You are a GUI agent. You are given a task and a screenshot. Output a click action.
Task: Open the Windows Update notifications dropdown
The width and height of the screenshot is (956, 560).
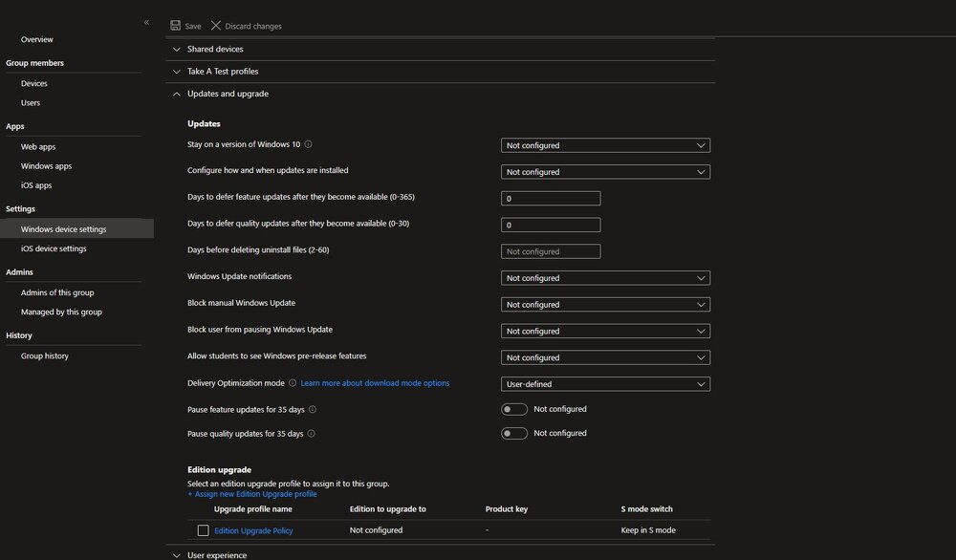[x=605, y=278]
